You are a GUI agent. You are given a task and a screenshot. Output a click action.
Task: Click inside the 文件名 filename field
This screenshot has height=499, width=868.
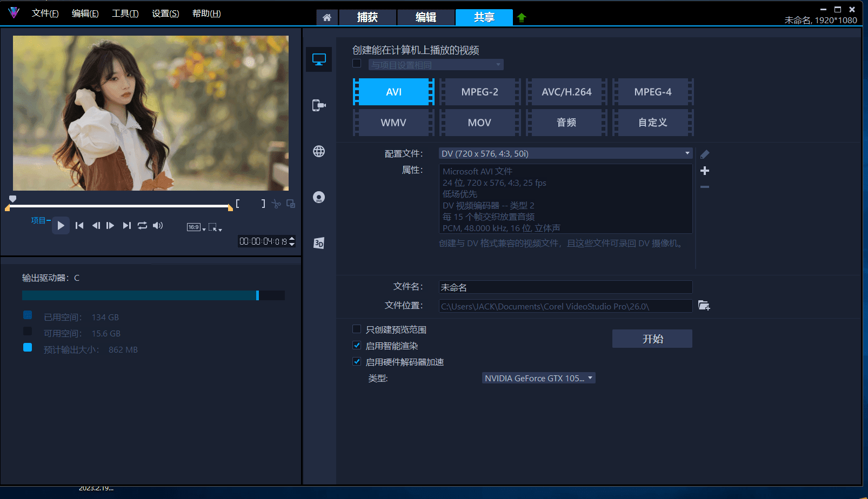tap(565, 287)
